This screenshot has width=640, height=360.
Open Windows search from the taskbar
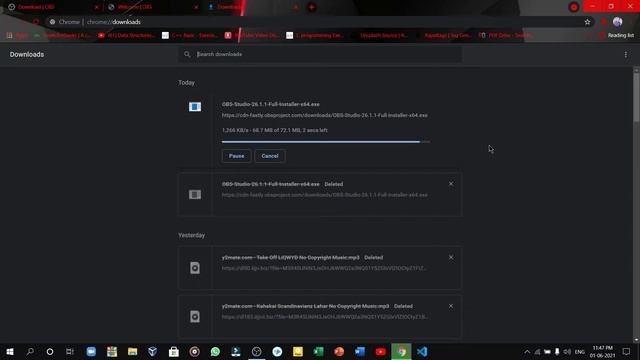click(30, 351)
